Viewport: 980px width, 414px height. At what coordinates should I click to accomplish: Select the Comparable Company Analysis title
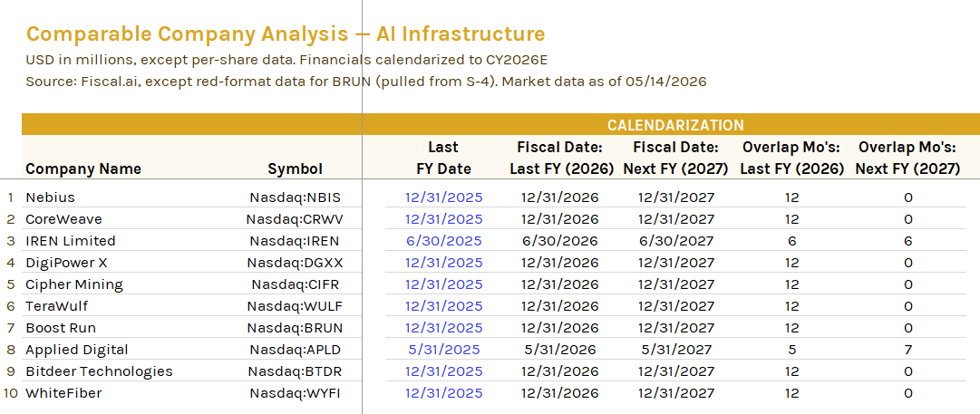click(x=285, y=34)
